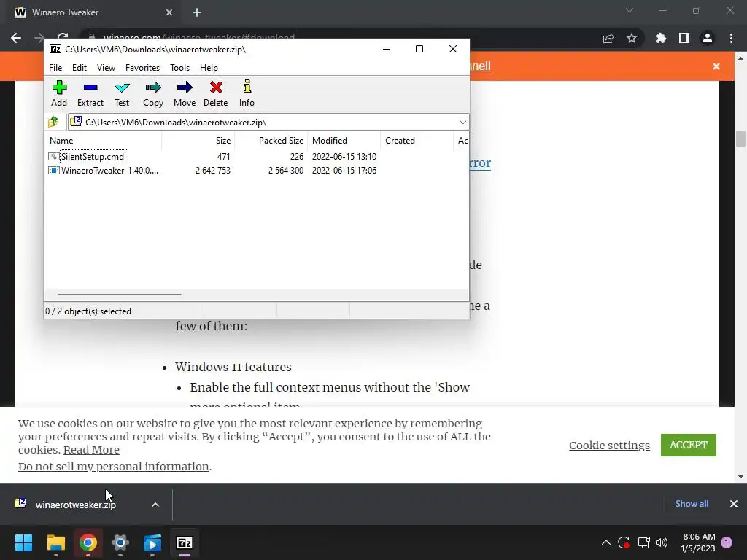Open the taskbar clock showing 8:06 AM
747x560 pixels.
click(698, 542)
